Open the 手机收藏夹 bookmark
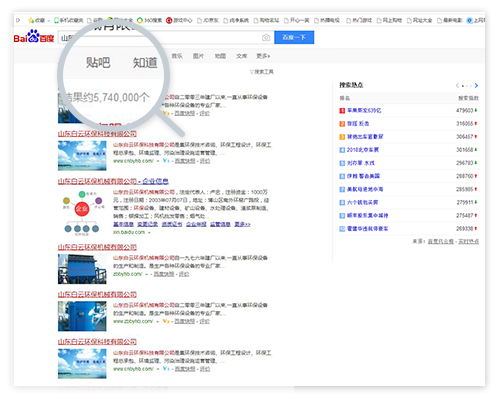 [68, 20]
